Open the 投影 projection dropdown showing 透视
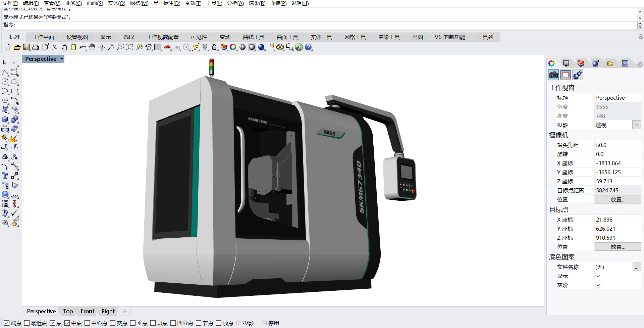Image resolution: width=644 pixels, height=328 pixels. click(636, 125)
